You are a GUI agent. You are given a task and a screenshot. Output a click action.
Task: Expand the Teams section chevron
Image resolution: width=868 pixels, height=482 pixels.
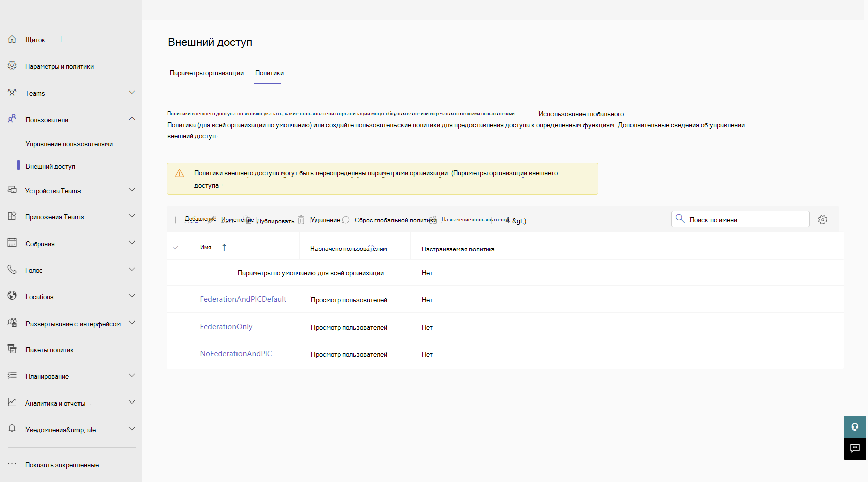(x=132, y=93)
